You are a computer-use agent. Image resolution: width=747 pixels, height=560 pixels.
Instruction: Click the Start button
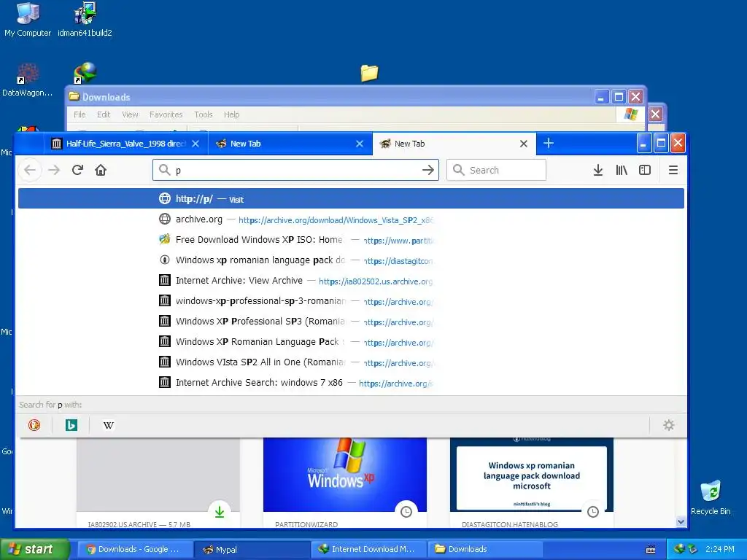click(x=34, y=549)
